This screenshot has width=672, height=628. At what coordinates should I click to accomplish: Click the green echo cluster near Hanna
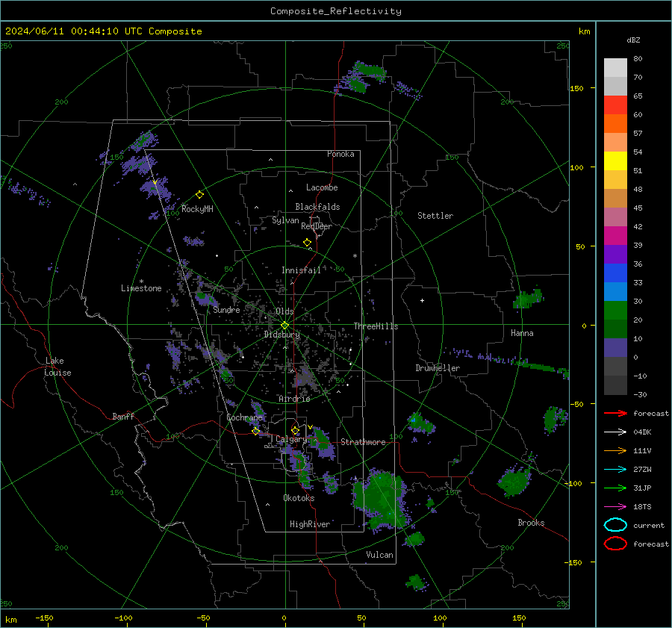528,299
